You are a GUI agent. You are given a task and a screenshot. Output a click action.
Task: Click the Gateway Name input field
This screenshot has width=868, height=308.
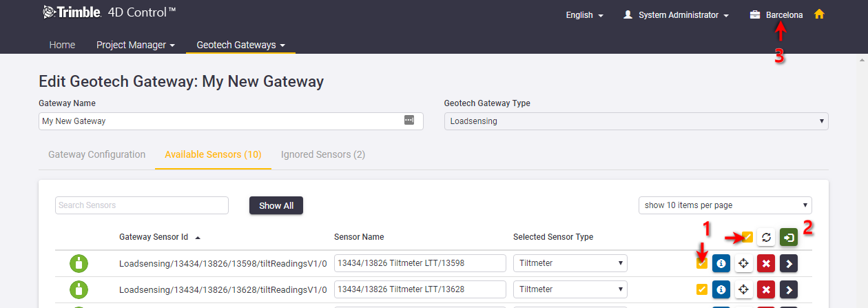pyautogui.click(x=231, y=121)
